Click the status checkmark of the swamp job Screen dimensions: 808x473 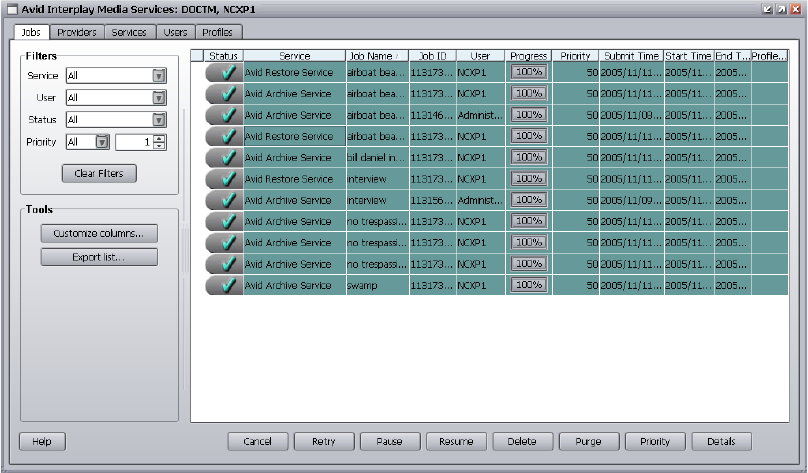pos(228,285)
